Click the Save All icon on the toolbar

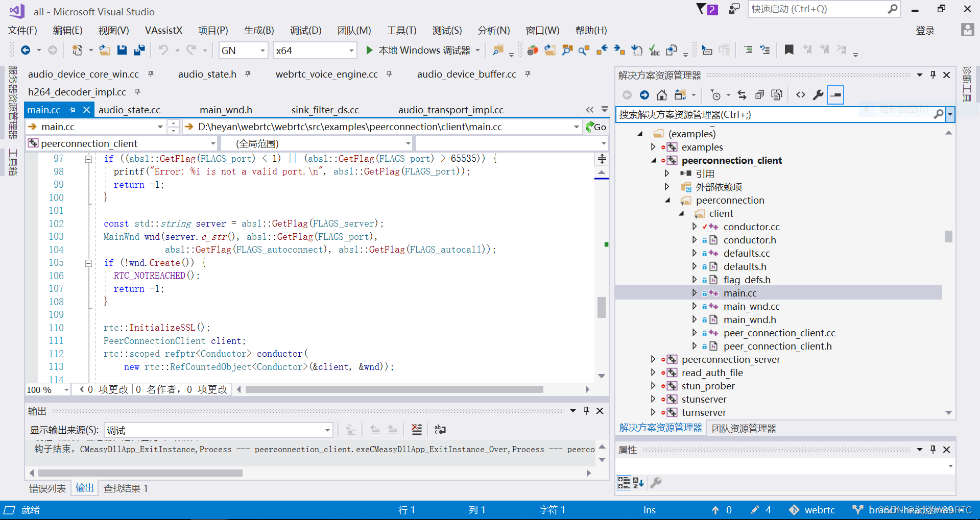(x=139, y=50)
